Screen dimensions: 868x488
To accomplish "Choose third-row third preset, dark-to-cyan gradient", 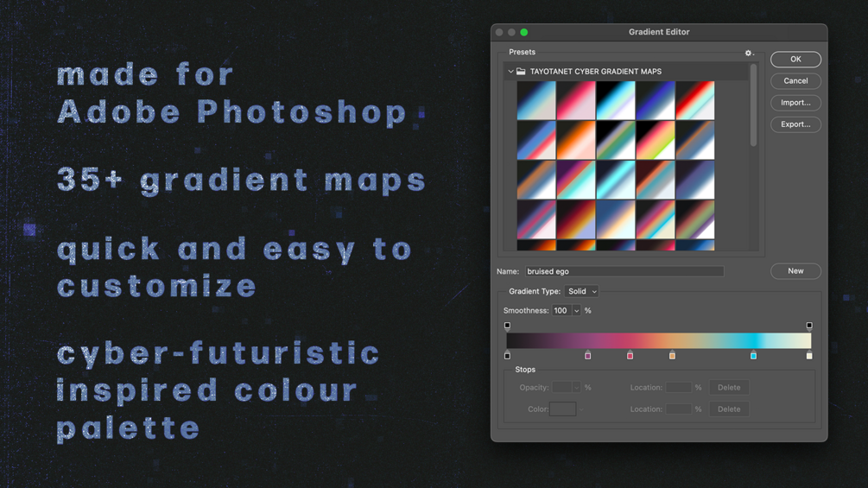I will tap(616, 181).
